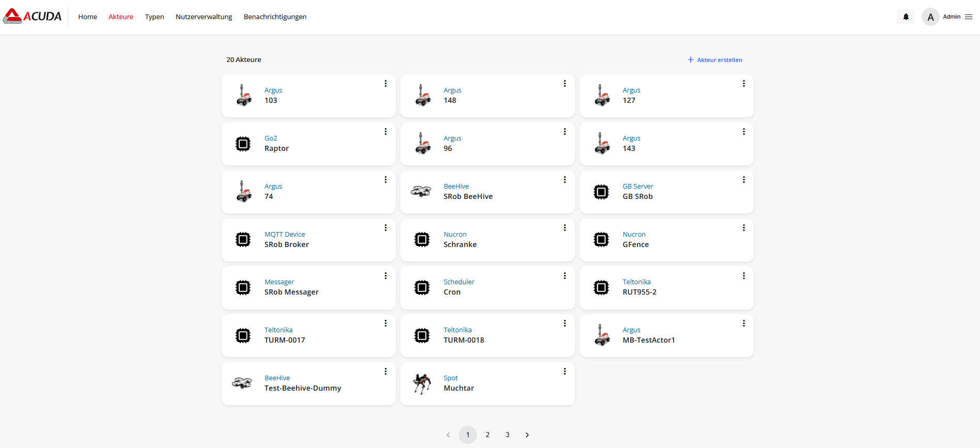Open more actions for TURM-0017
This screenshot has height=448, width=980.
pyautogui.click(x=385, y=323)
